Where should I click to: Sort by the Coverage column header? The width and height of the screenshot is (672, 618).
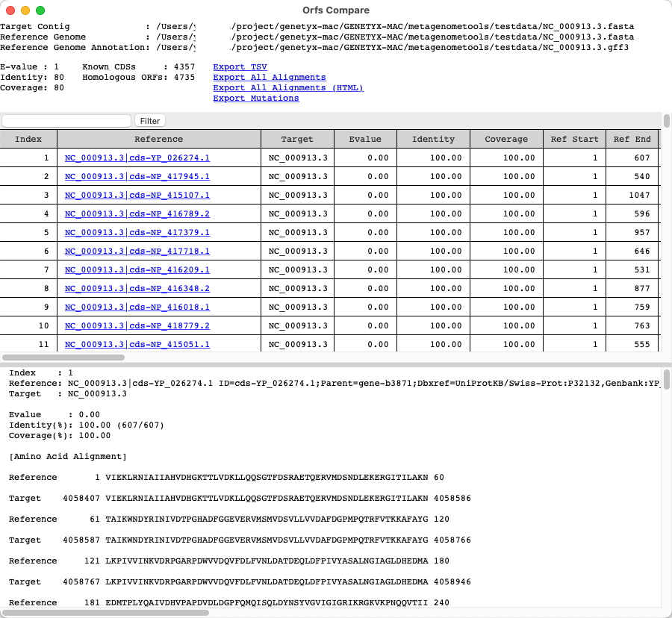coord(506,139)
